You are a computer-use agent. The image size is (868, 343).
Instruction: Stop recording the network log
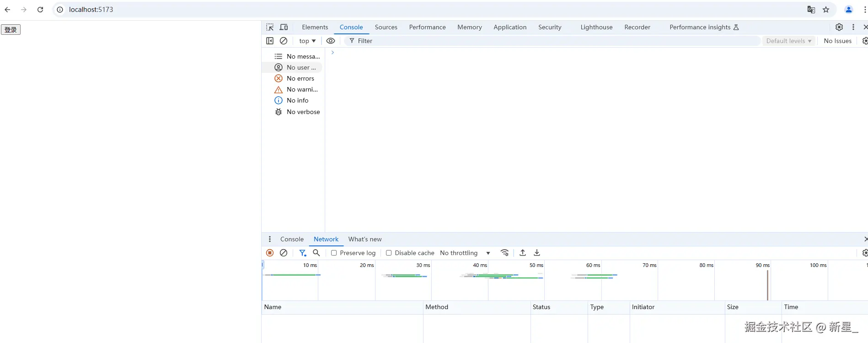tap(270, 253)
